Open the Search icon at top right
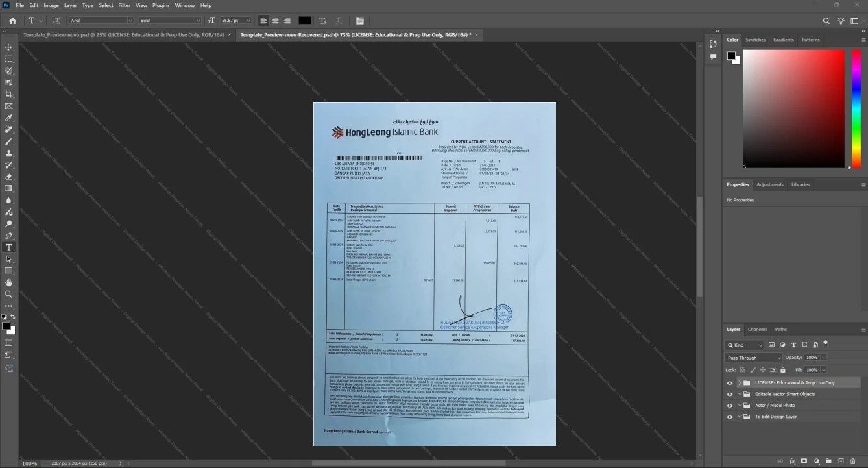 click(x=826, y=21)
